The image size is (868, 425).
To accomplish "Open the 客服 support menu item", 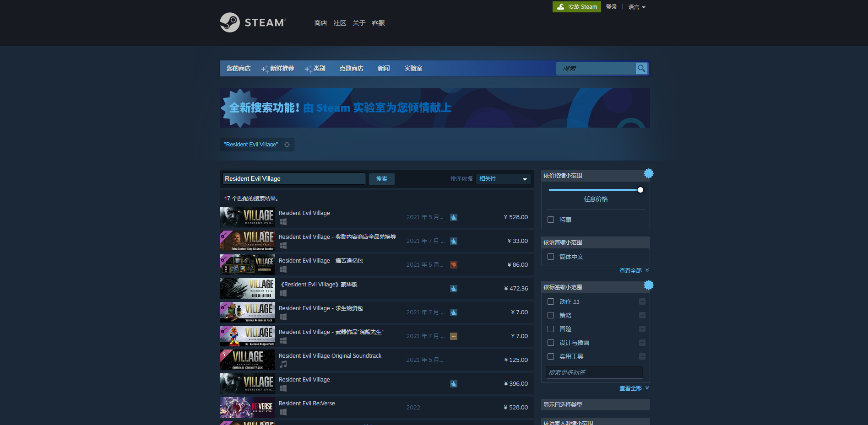I will 378,23.
